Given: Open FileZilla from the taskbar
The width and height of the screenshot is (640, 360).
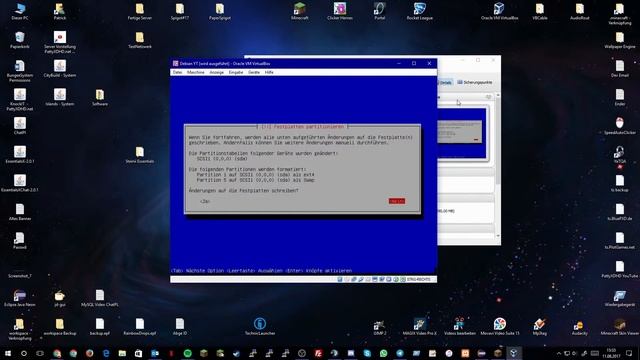Looking at the screenshot, I should 318,353.
